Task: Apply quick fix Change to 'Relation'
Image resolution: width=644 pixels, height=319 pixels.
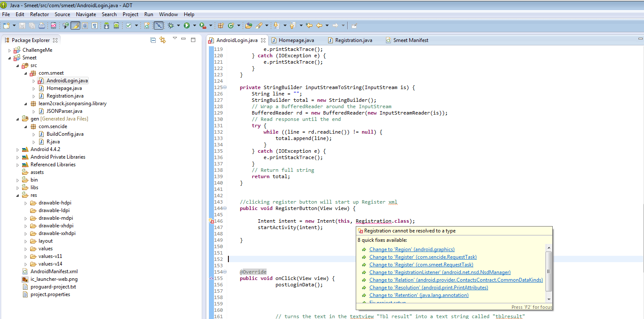Action: (456, 280)
